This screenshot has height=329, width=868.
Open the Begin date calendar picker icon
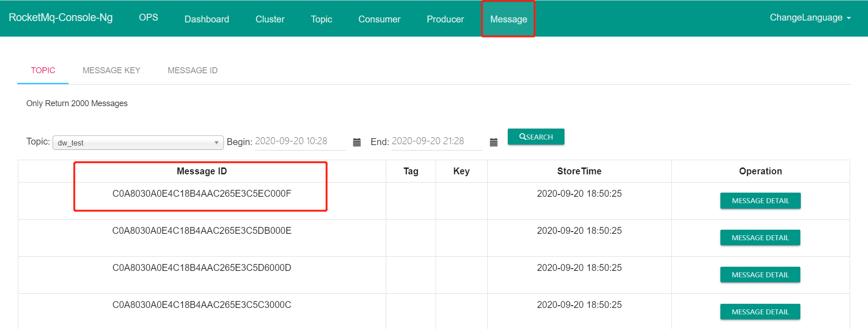click(x=357, y=142)
